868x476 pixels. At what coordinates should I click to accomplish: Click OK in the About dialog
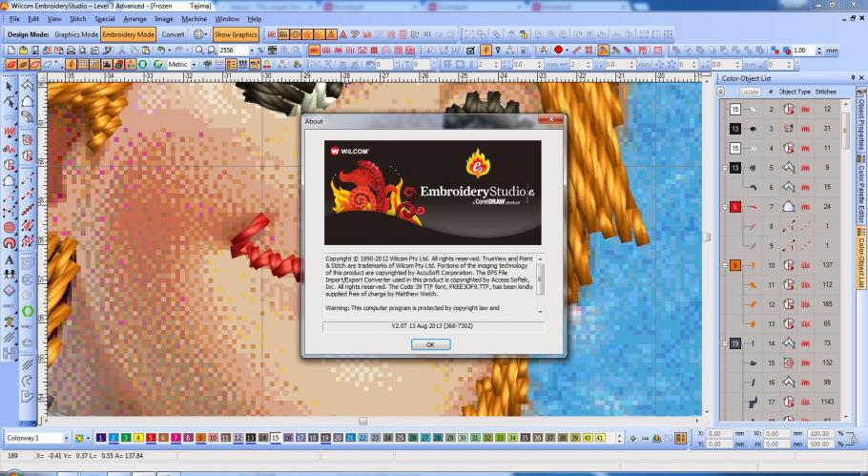(x=431, y=344)
